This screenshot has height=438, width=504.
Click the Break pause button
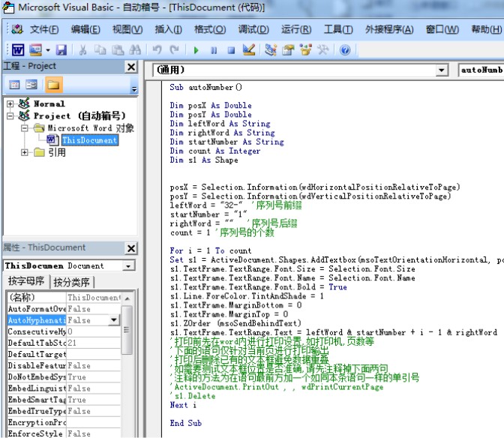pyautogui.click(x=214, y=50)
